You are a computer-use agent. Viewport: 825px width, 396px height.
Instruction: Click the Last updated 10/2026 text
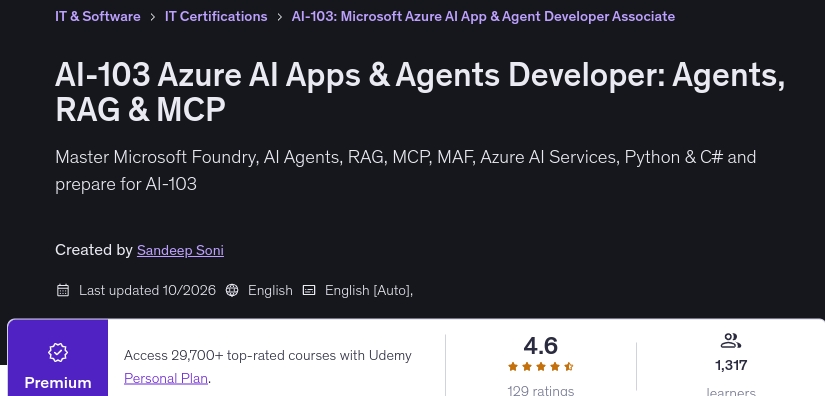tap(147, 290)
